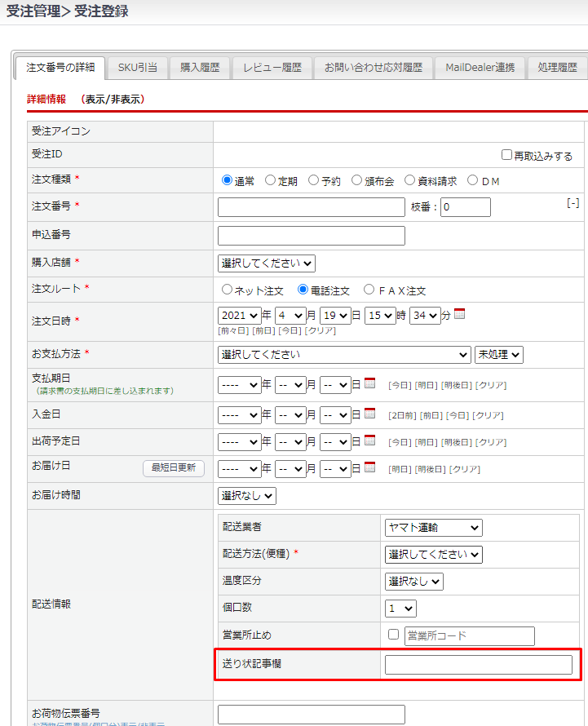
Task: Select 予約 order type radio button
Action: (x=313, y=180)
